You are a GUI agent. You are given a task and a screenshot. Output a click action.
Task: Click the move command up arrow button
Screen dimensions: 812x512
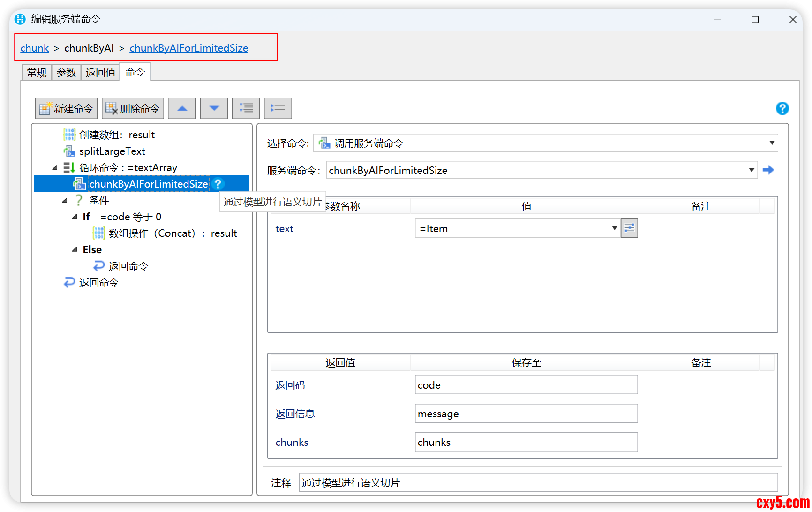(182, 108)
